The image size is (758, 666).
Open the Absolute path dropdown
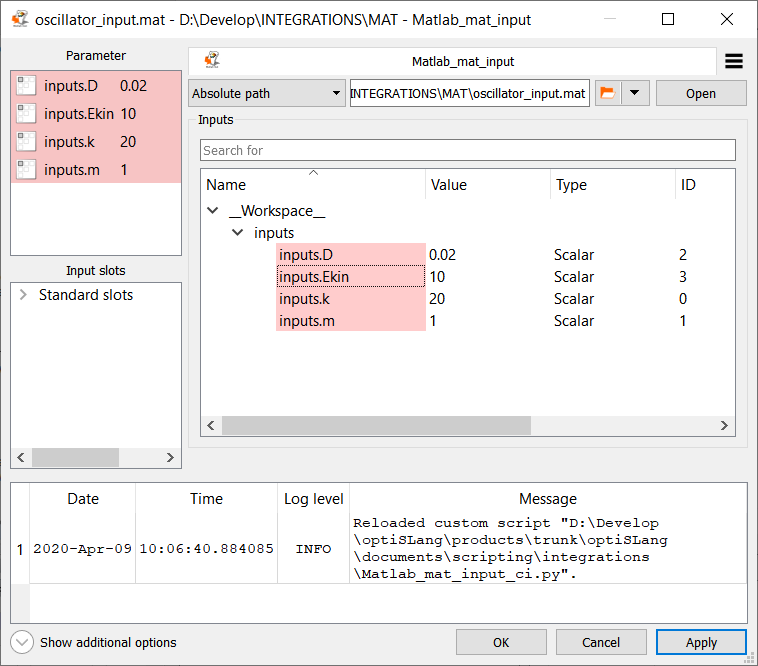click(x=266, y=93)
